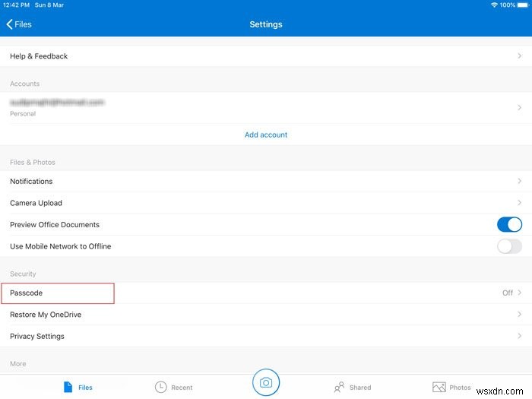The width and height of the screenshot is (532, 399).
Task: Select the Notifications entry
Action: point(266,181)
